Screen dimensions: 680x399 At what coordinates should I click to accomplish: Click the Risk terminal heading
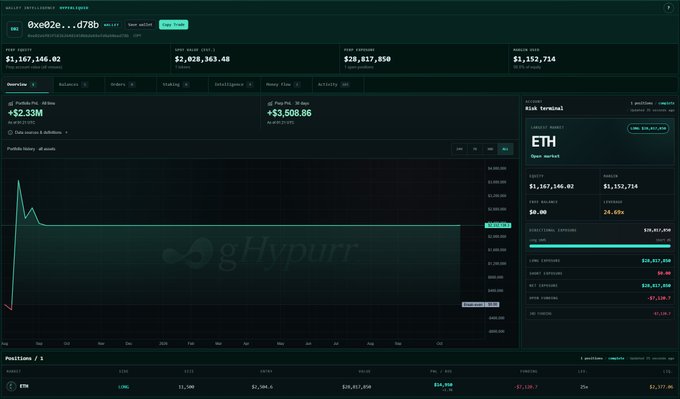[544, 108]
